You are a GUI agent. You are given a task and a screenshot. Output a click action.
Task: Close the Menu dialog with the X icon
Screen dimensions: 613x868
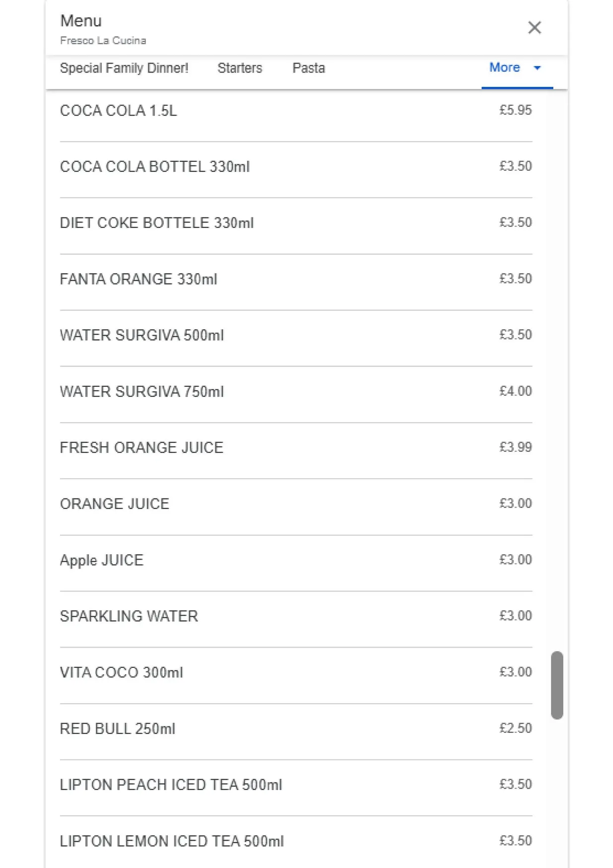click(x=534, y=27)
